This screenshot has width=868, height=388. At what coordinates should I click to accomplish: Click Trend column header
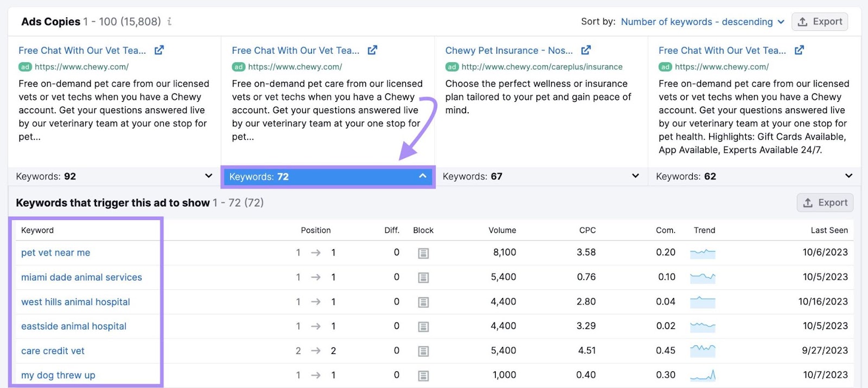click(705, 230)
